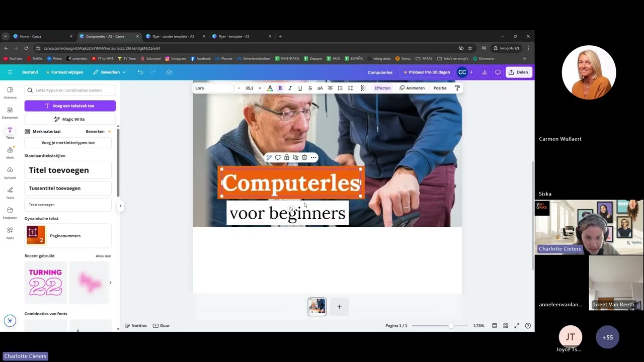Toggle bold formatting
The width and height of the screenshot is (644, 362).
click(280, 88)
